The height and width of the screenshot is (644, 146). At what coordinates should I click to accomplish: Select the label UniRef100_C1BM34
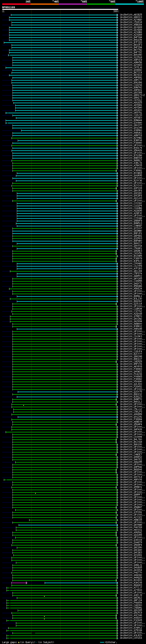coord(131,309)
